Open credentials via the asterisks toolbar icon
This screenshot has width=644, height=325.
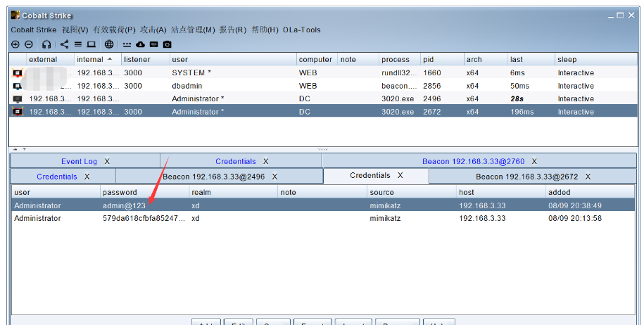pyautogui.click(x=127, y=45)
